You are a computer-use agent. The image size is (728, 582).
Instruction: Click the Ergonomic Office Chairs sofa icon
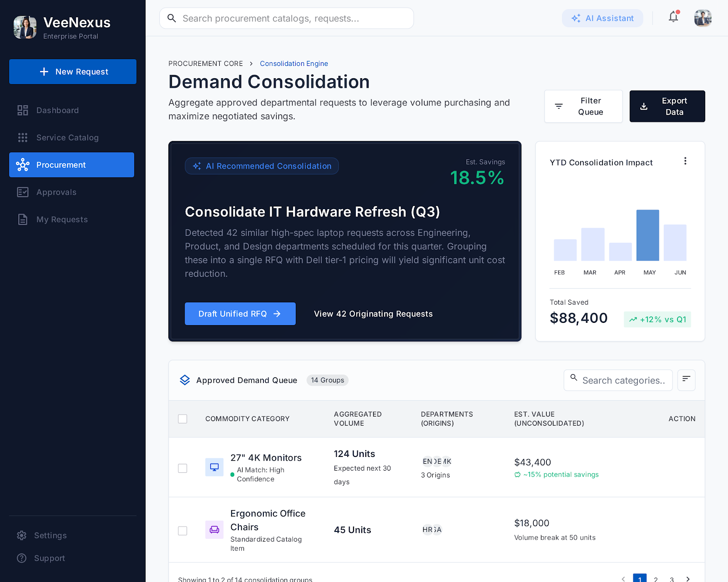pos(214,530)
